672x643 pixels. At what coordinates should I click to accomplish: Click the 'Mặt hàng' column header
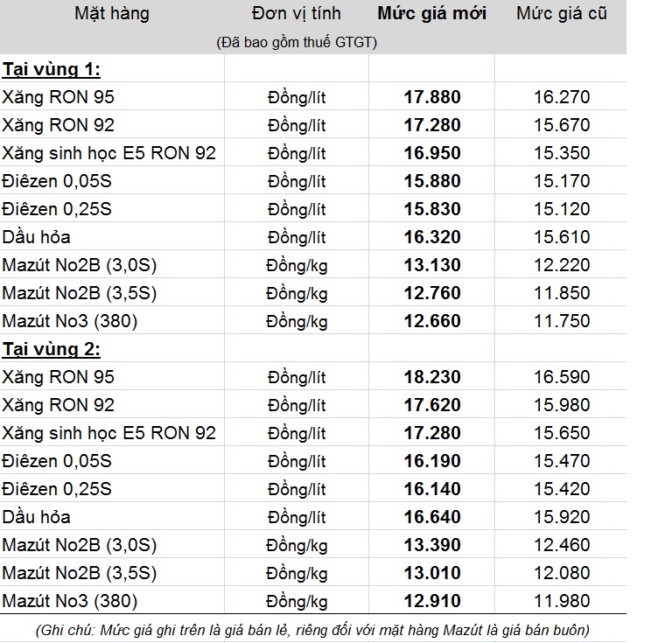coord(112,14)
